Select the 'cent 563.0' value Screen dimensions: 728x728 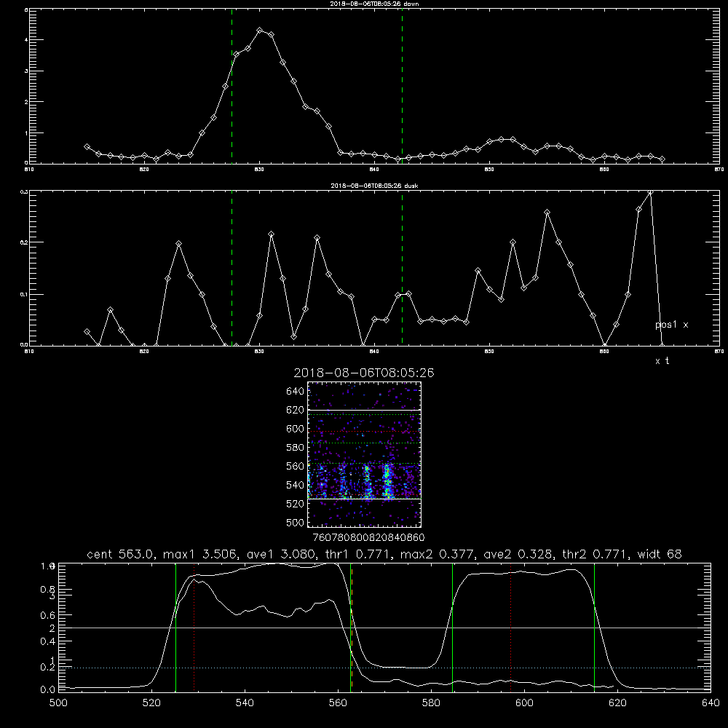(x=121, y=554)
